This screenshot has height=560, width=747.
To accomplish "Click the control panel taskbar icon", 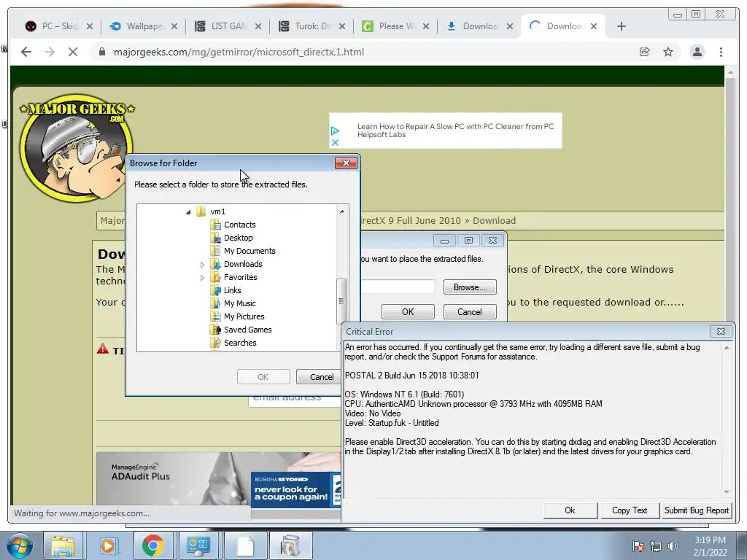I will tap(198, 545).
